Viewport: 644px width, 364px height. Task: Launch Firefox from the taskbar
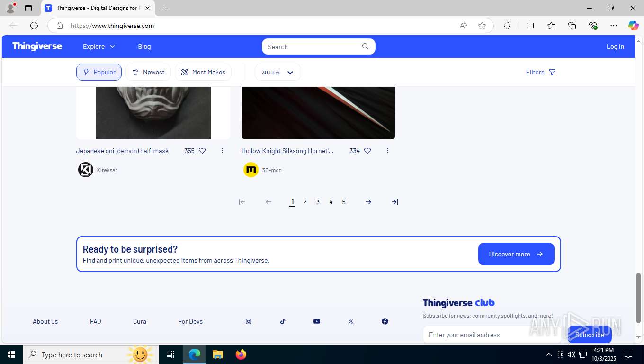pyautogui.click(x=241, y=355)
